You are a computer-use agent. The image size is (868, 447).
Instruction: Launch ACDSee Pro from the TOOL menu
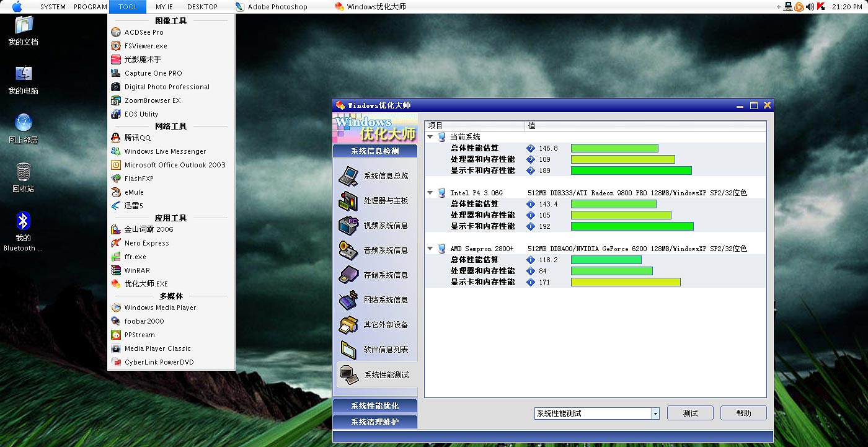[171, 32]
